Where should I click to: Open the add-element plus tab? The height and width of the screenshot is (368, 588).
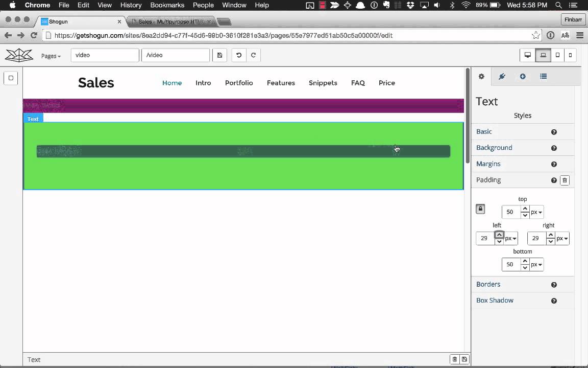pos(523,77)
